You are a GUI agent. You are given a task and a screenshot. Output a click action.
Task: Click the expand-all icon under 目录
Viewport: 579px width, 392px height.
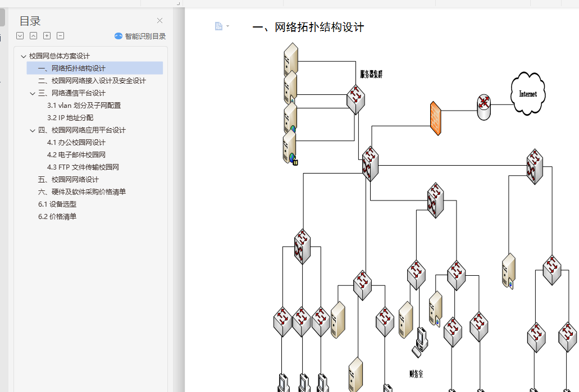20,36
